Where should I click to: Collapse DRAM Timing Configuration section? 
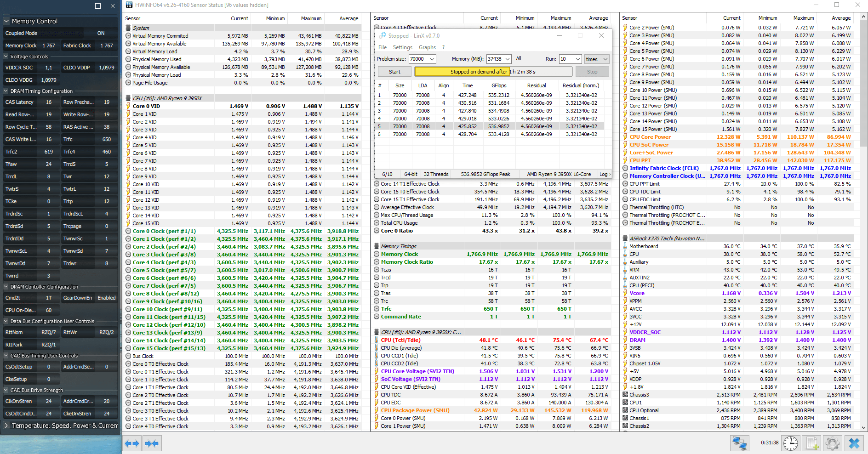tap(6, 91)
